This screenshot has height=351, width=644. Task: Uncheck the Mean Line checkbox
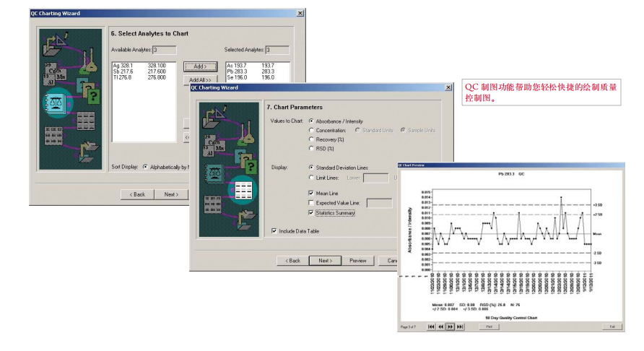coord(311,193)
